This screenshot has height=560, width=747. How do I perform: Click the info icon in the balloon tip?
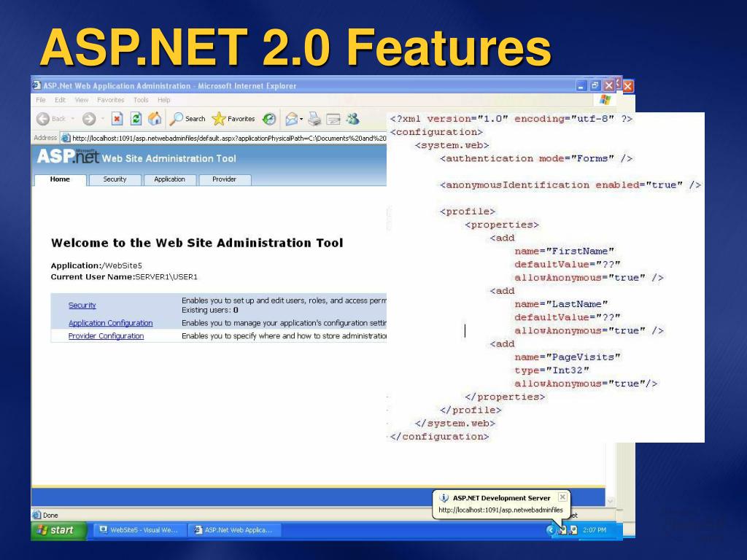[444, 497]
